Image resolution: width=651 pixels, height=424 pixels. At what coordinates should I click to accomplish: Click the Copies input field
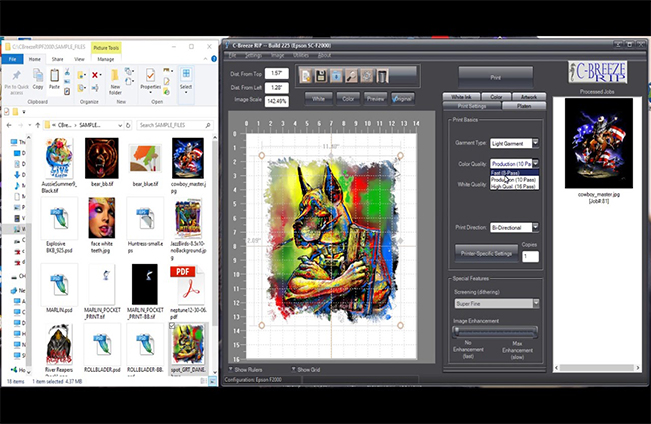(530, 256)
